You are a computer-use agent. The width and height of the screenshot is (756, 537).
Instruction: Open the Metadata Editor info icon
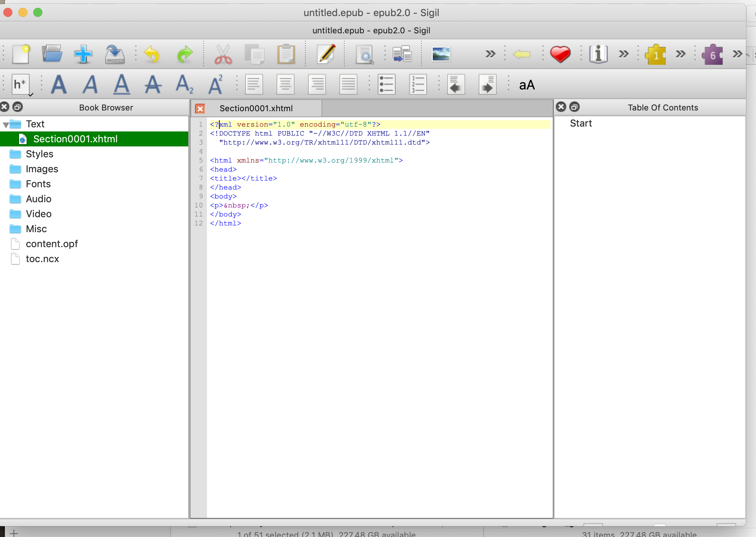point(598,54)
